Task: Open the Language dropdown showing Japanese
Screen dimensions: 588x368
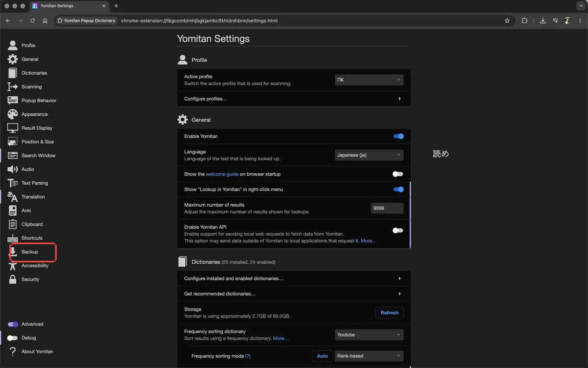Action: tap(369, 155)
